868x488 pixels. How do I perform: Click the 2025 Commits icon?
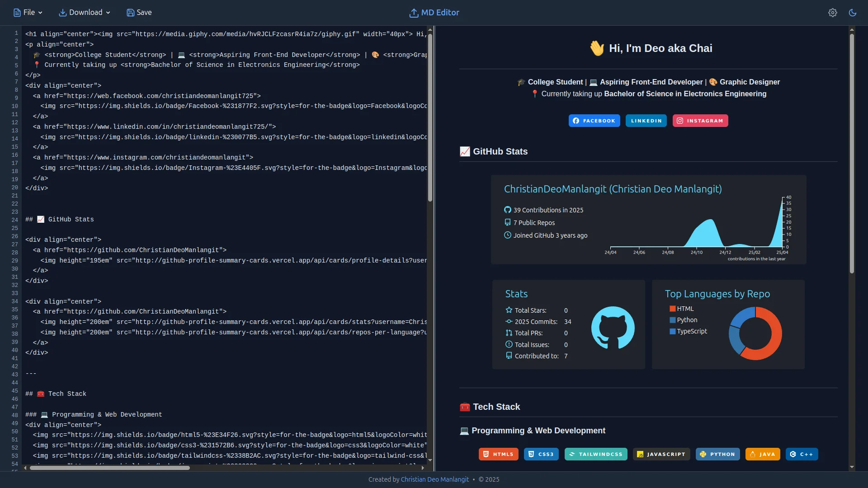[x=509, y=321]
